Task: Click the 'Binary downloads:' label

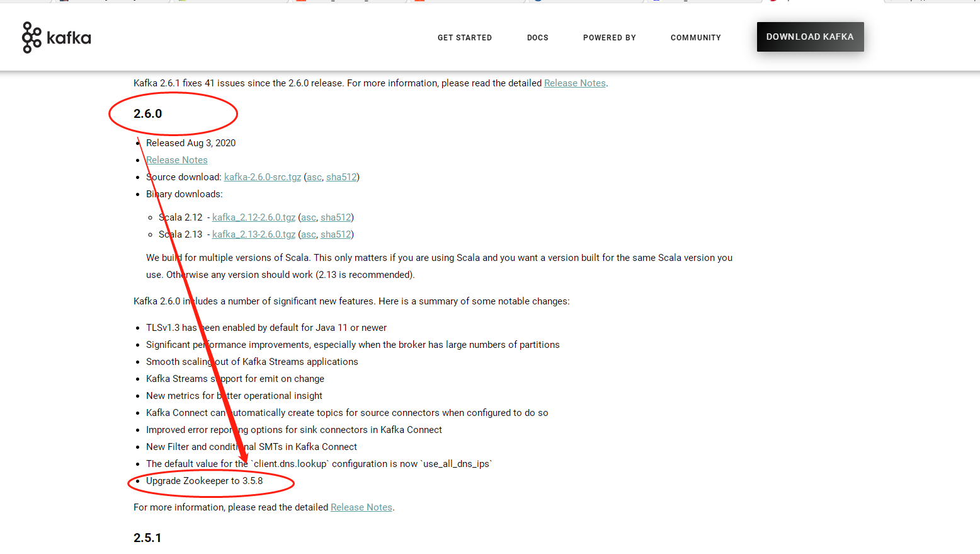Action: (185, 194)
